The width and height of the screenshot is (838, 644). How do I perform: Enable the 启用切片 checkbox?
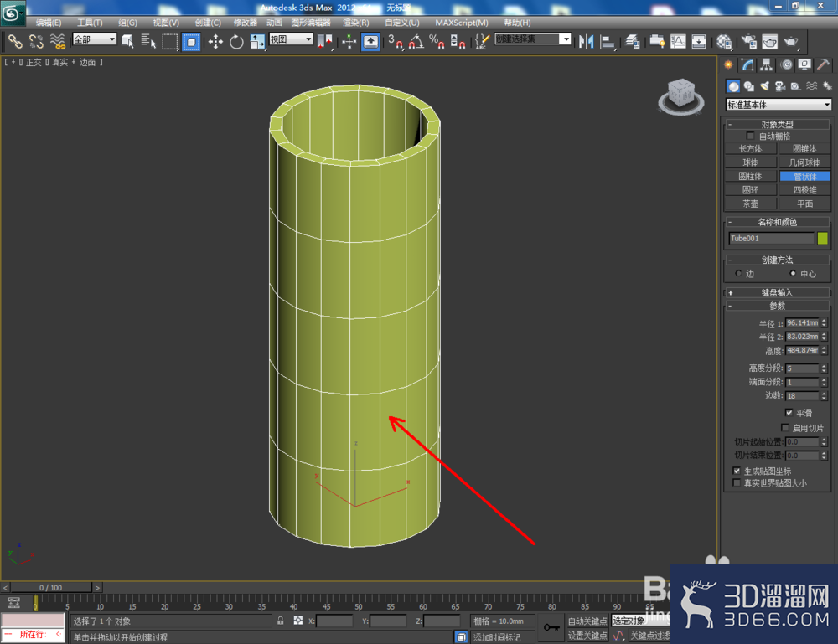pos(785,427)
